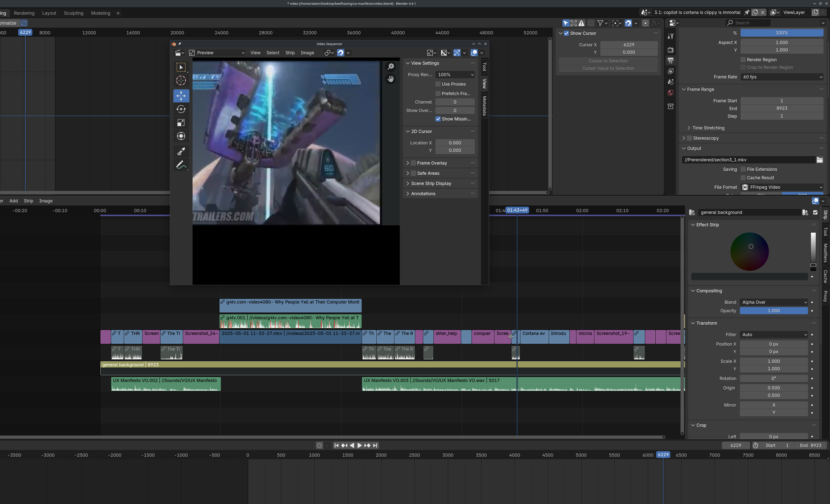830x504 pixels.
Task: Tick the File Extensions checkbox
Action: 743,169
